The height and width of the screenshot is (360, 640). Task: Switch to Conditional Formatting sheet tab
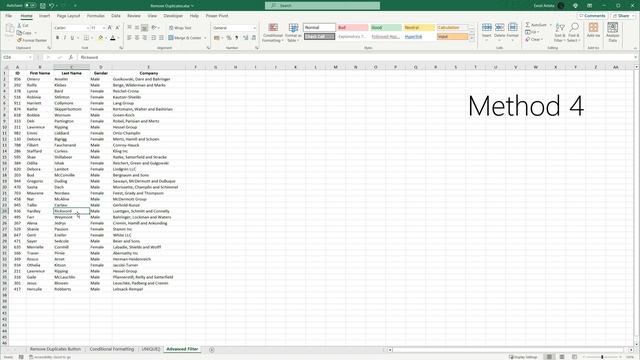pyautogui.click(x=112, y=349)
